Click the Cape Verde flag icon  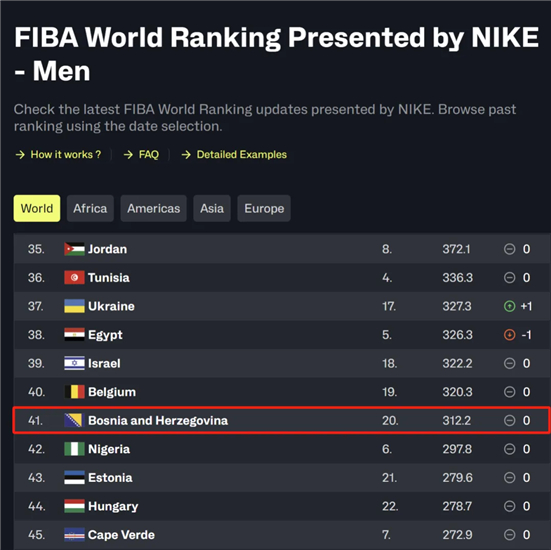point(74,535)
